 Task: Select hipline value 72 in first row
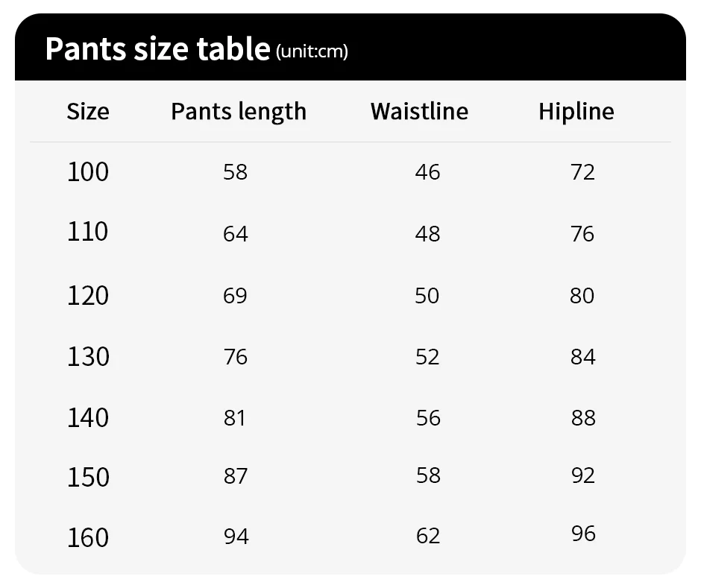pos(582,172)
